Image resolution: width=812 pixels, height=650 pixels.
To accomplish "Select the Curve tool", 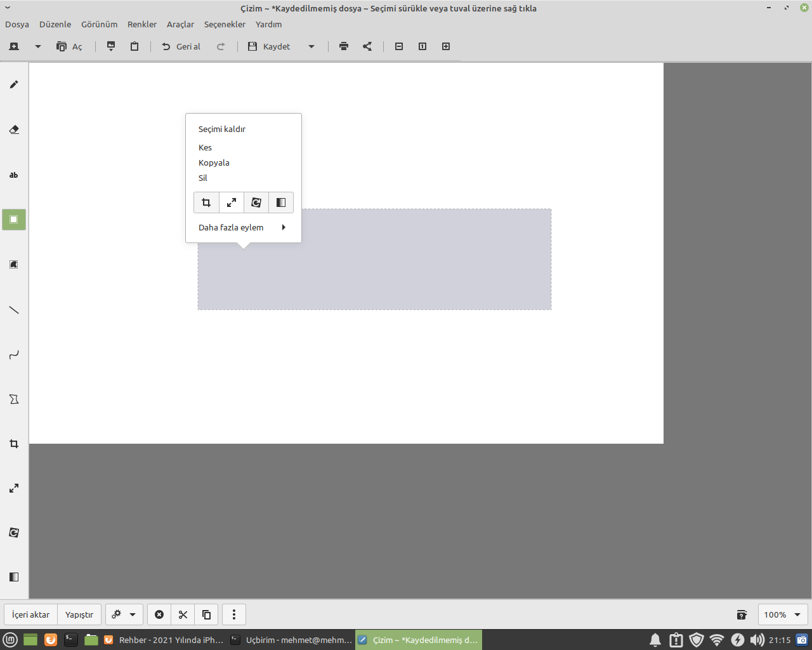I will [14, 354].
